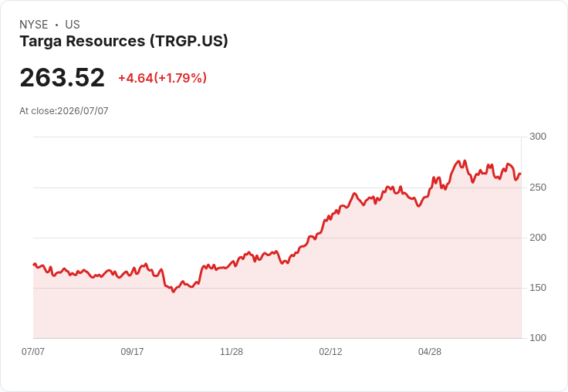The image size is (568, 392).
Task: Click the Targa Resources (TRGP.US) title
Action: pos(124,42)
